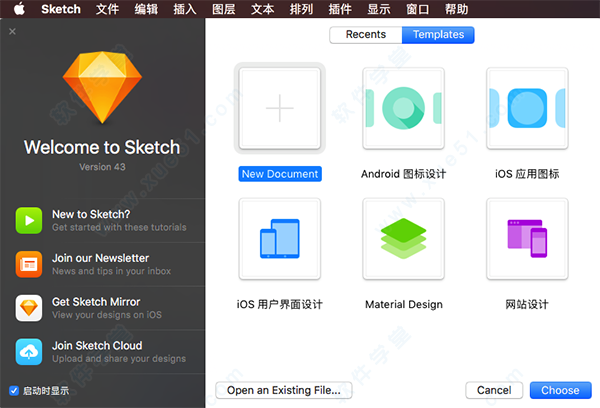
Task: Open the 编辑 menu
Action: tap(146, 9)
